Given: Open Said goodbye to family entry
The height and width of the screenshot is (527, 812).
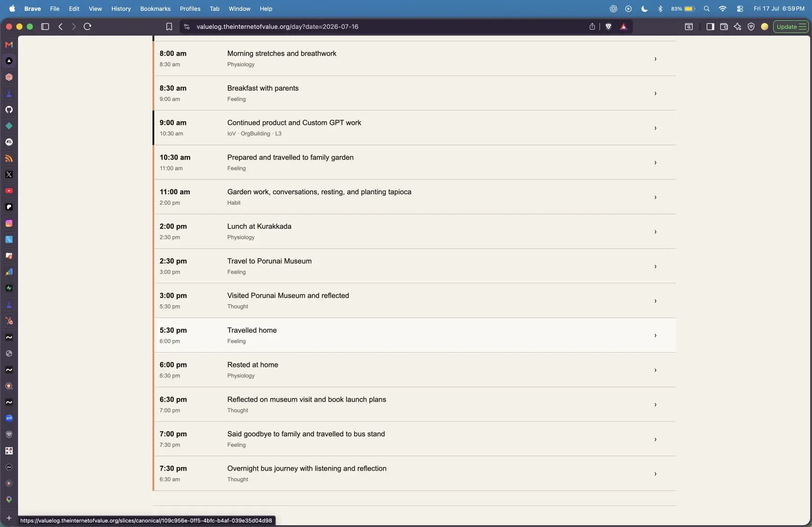Looking at the screenshot, I should (414, 439).
